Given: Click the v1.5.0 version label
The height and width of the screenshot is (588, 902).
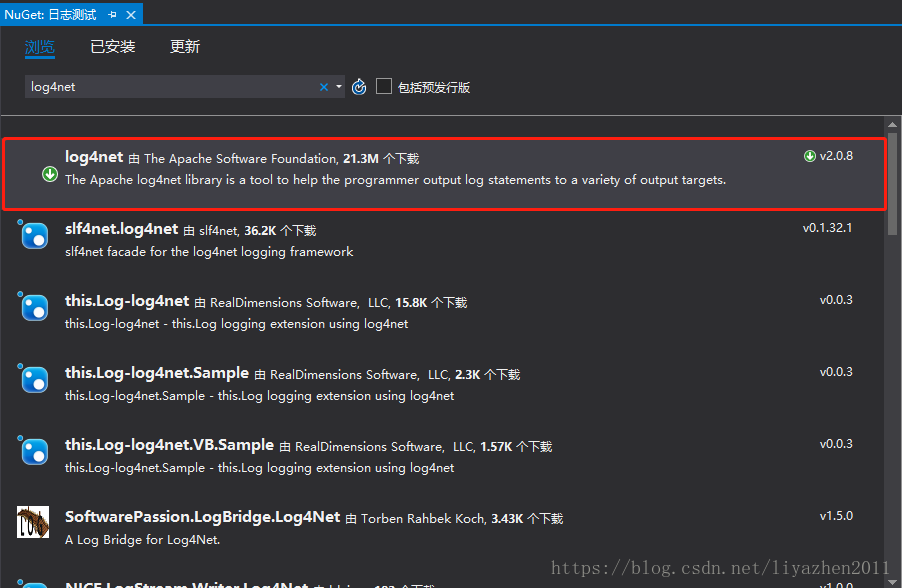Looking at the screenshot, I should 836,516.
